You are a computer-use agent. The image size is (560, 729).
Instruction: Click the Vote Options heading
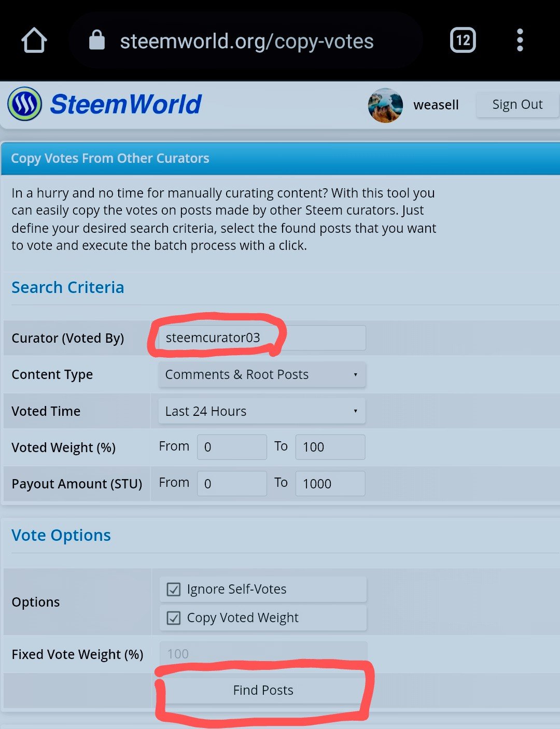pos(61,535)
